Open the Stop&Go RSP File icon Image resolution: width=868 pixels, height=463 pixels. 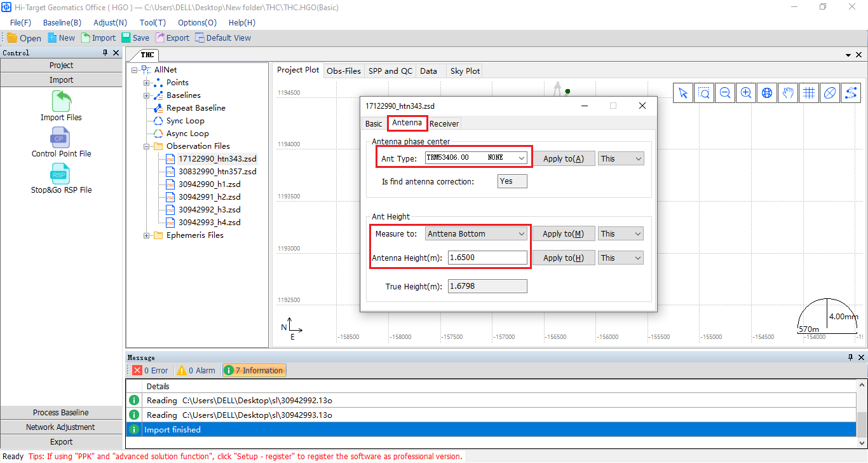point(61,174)
